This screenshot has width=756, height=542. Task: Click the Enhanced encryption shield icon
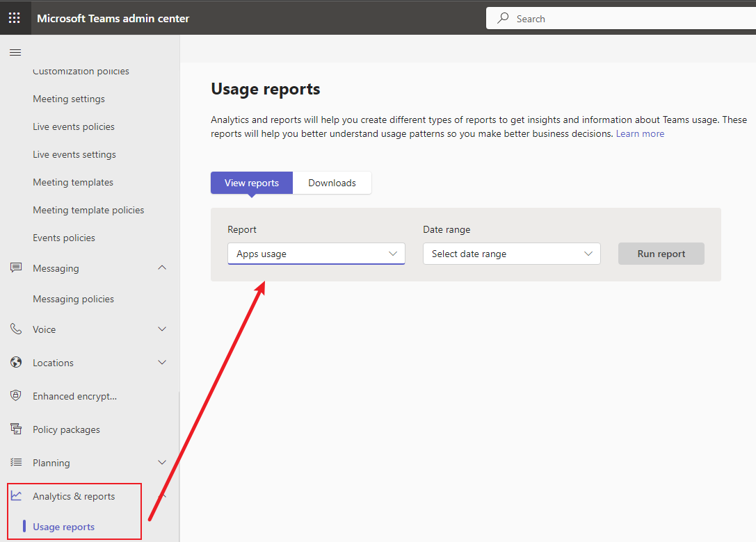coord(16,395)
